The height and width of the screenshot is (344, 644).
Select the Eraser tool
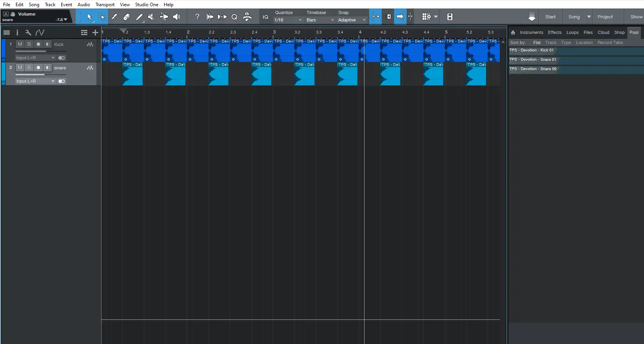pos(126,17)
